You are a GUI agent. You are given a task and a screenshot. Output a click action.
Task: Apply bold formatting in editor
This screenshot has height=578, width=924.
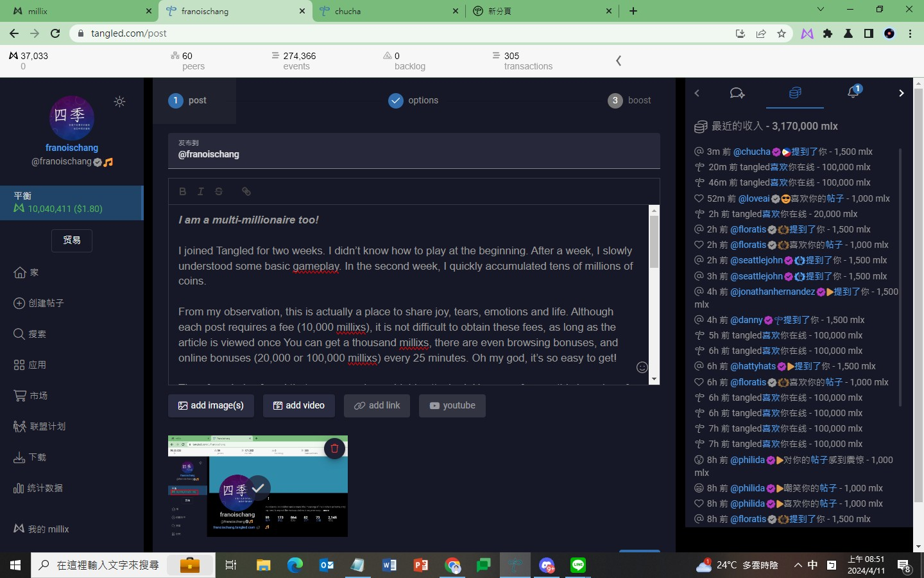[x=183, y=191]
